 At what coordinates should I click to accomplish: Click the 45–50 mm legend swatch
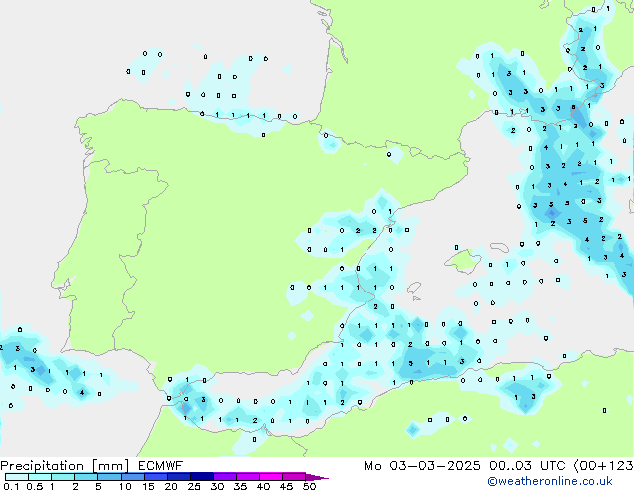click(294, 477)
